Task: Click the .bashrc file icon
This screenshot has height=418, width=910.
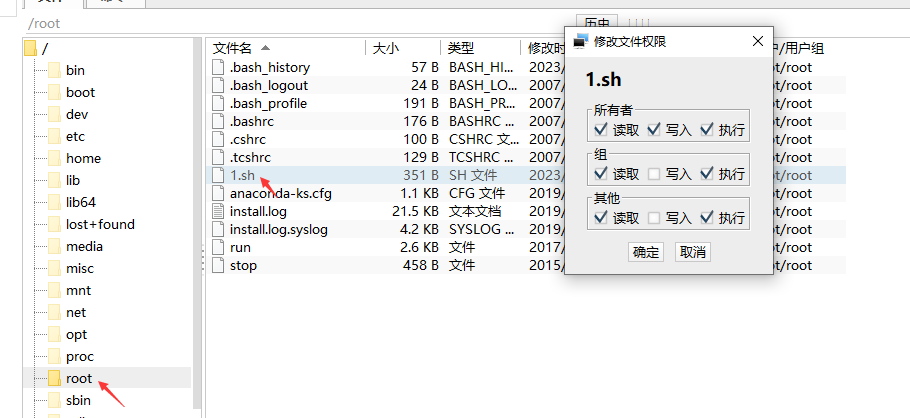Action: (219, 121)
